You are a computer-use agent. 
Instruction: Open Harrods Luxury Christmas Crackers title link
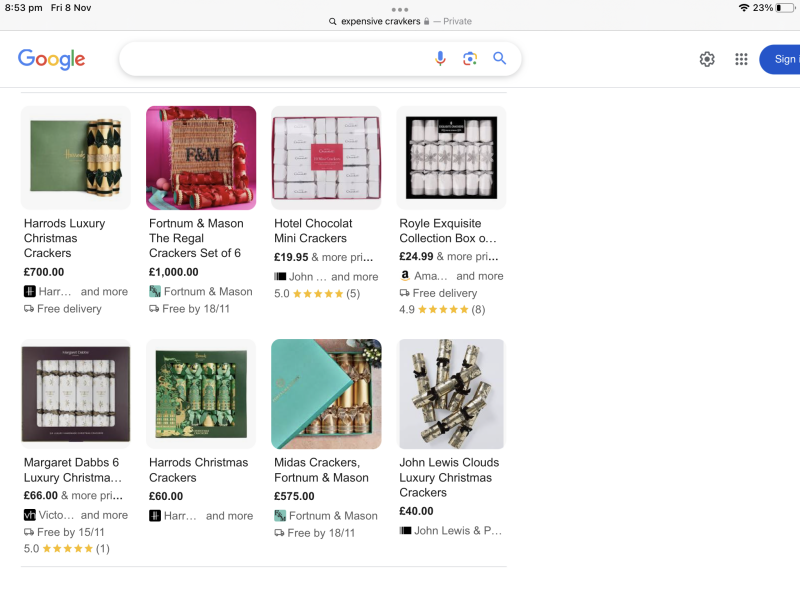(65, 238)
